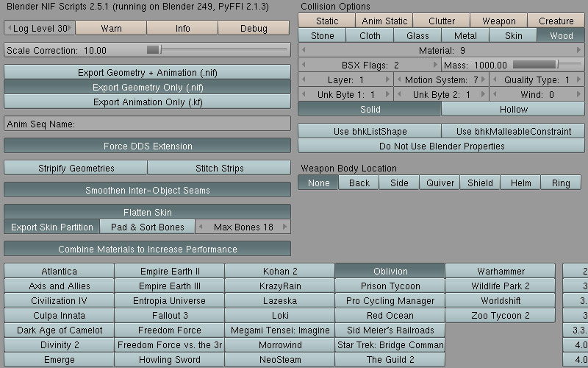Apply Creature collision preset
This screenshot has height=368, width=588.
pyautogui.click(x=556, y=21)
